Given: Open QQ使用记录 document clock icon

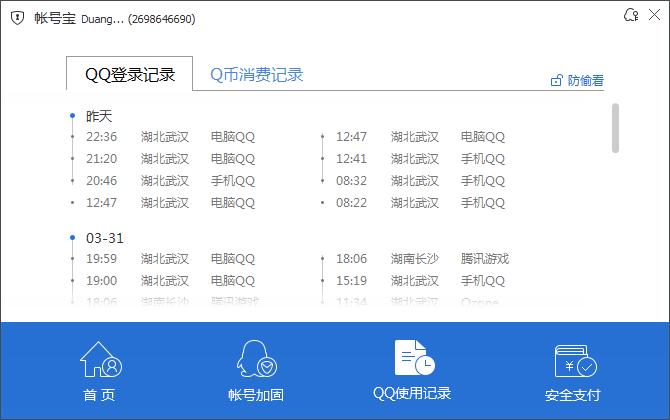Looking at the screenshot, I should pyautogui.click(x=414, y=358).
